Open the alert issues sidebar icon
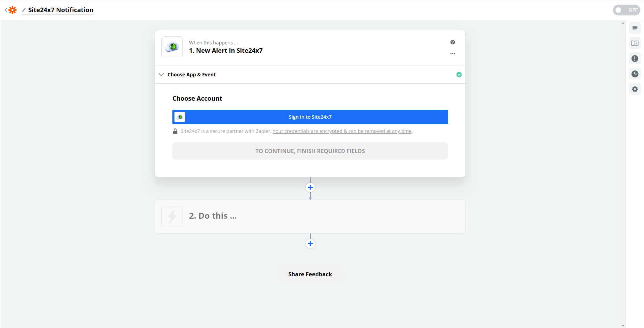 [x=635, y=59]
